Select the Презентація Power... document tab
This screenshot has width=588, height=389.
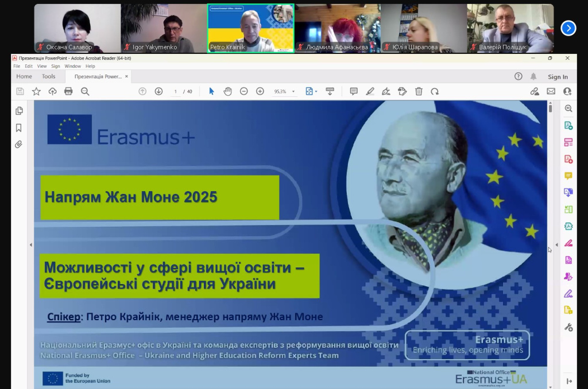[x=98, y=76]
